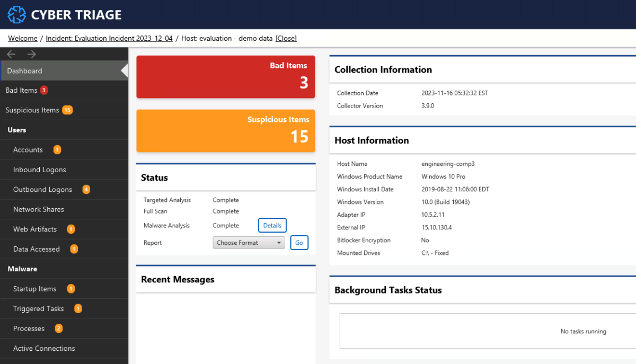Collapse the navigation sidebar
636x364 pixels.
point(125,70)
